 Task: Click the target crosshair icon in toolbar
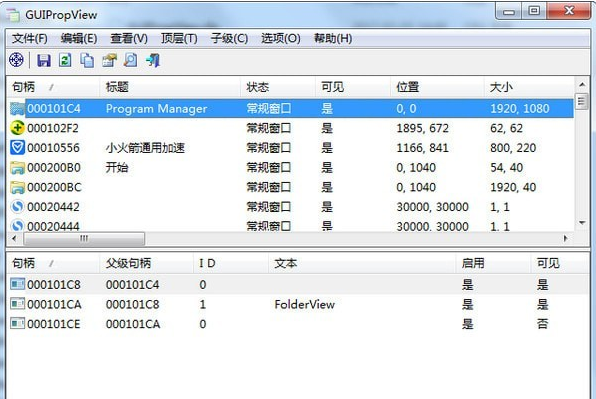pyautogui.click(x=16, y=60)
